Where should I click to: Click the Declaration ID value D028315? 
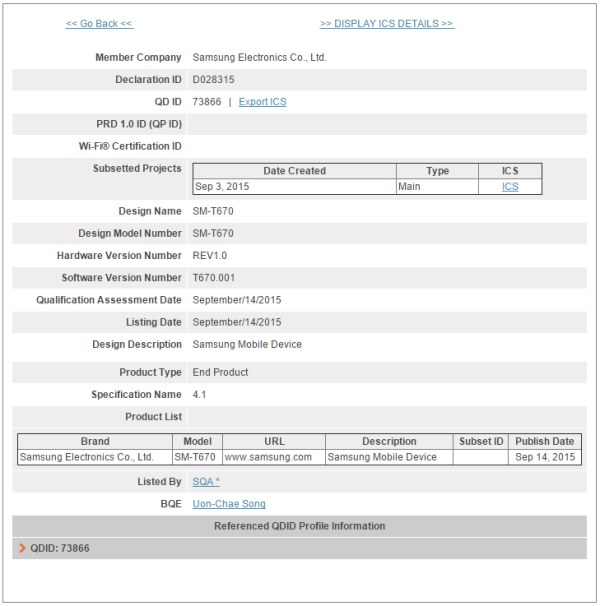(213, 80)
